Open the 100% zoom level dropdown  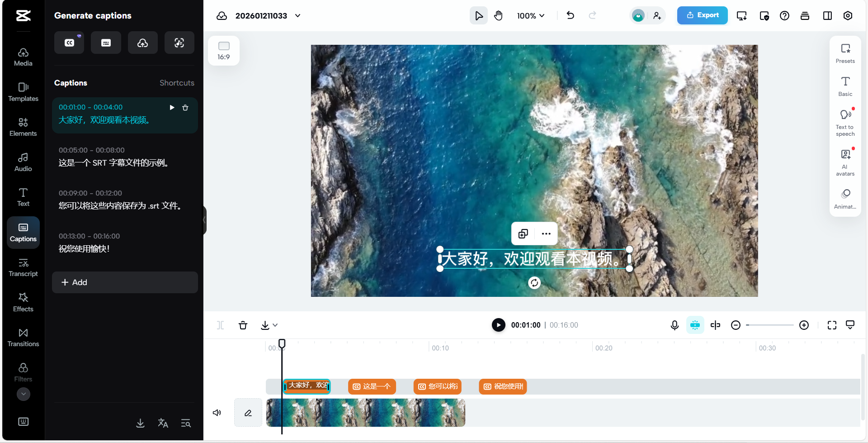pyautogui.click(x=530, y=15)
